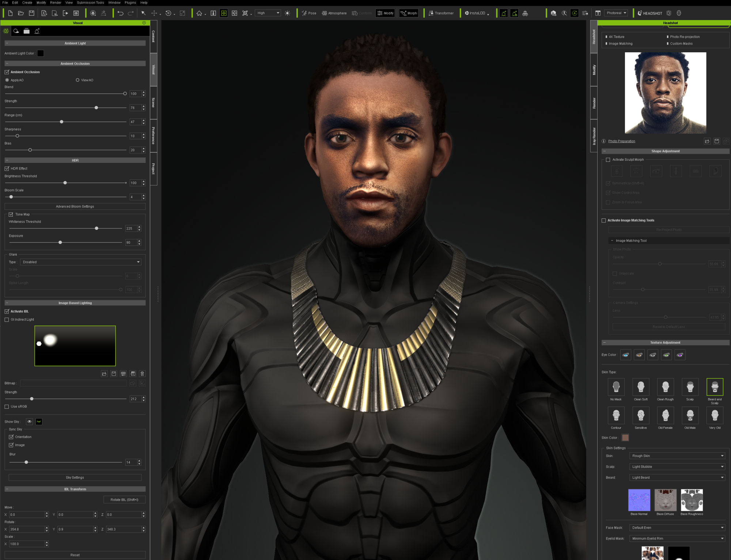Open the Pose tool
Viewport: 731px width, 560px height.
pos(309,13)
